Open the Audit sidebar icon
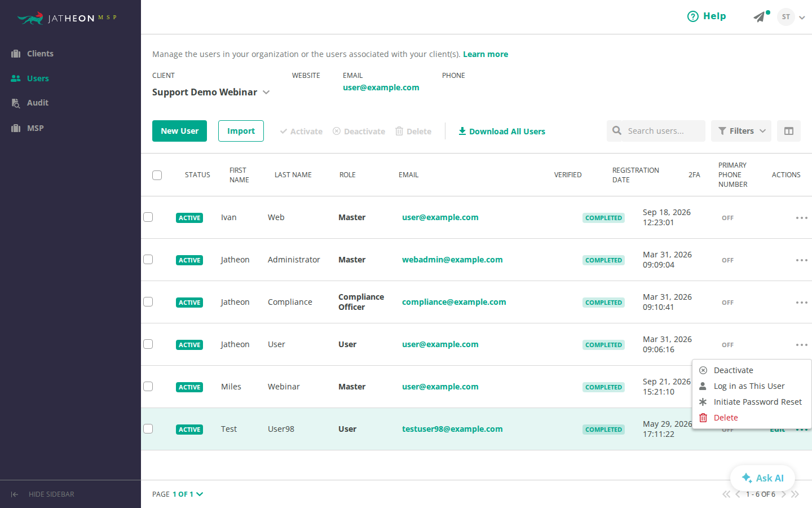 [x=16, y=103]
